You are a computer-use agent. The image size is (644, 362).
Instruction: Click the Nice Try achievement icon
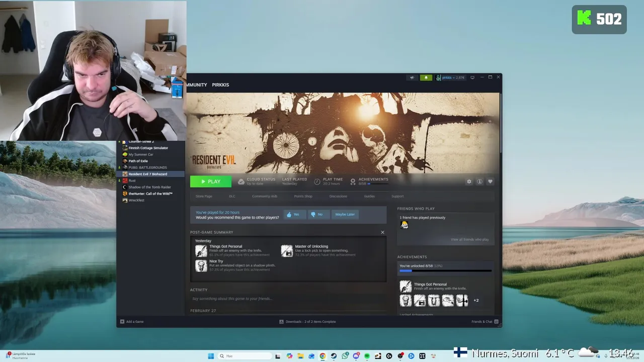coord(201,265)
